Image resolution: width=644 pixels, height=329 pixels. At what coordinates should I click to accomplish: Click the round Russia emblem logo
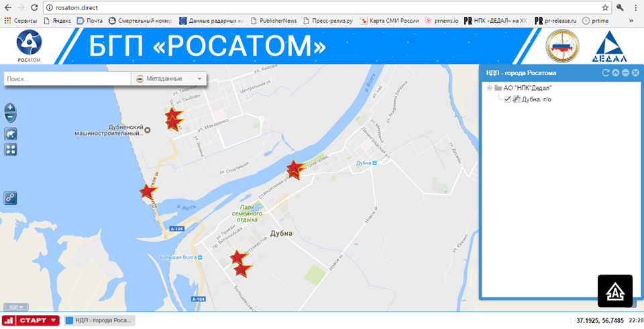[562, 46]
